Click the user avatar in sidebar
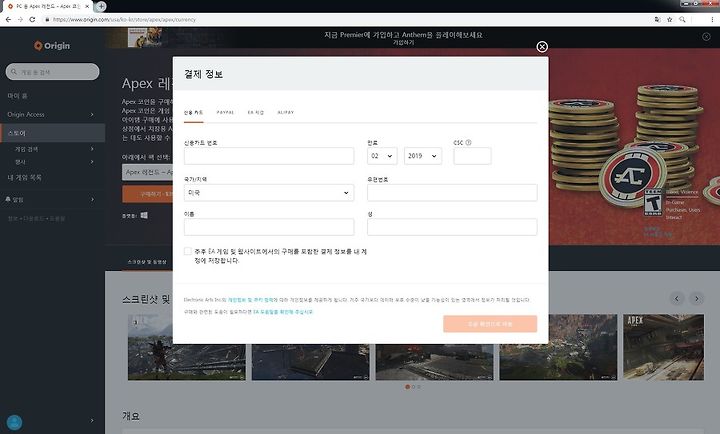 pyautogui.click(x=15, y=422)
